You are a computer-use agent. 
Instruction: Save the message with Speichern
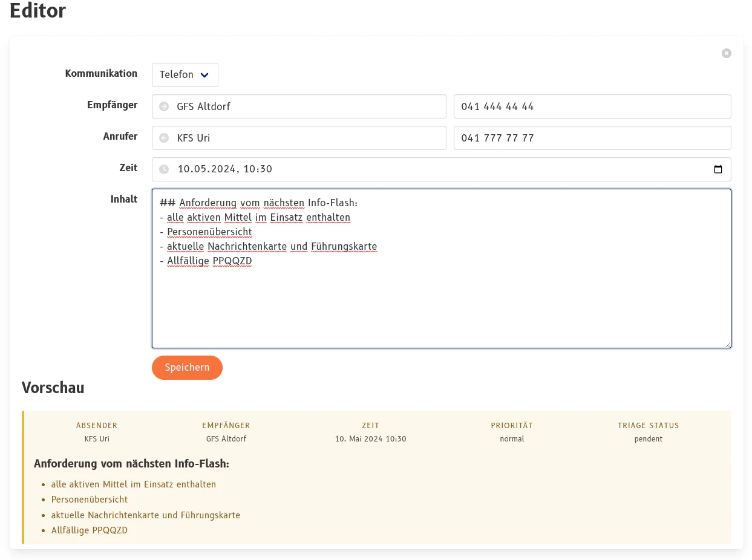[187, 368]
